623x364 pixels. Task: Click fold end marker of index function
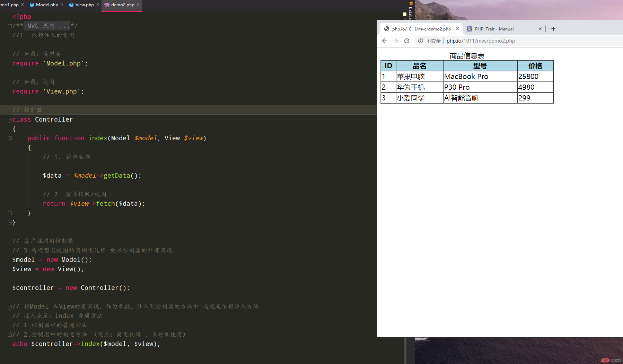(x=10, y=213)
